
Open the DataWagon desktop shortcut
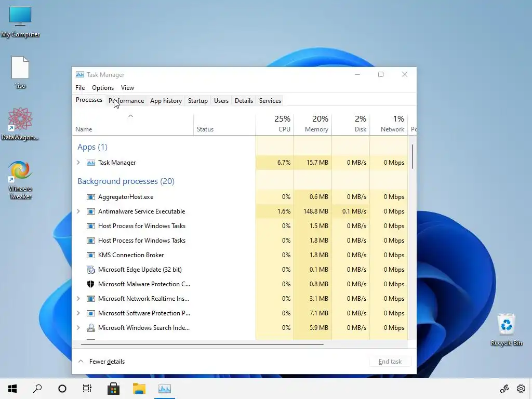click(x=20, y=124)
